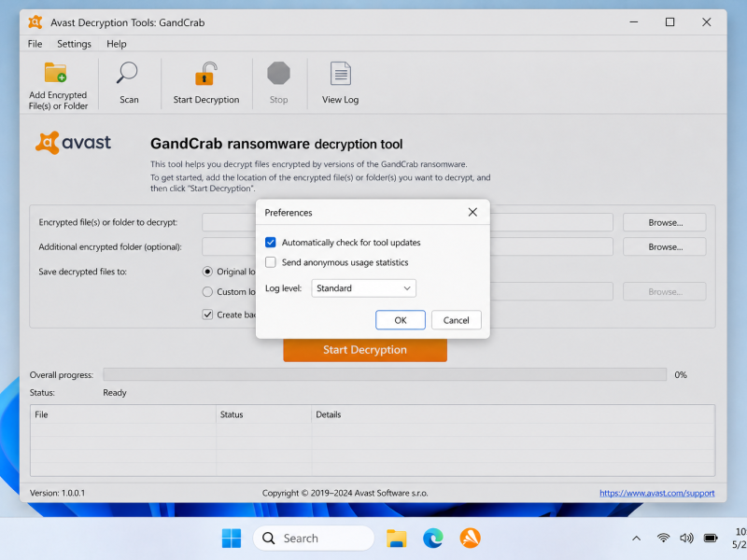Open the File menu
This screenshot has width=747, height=560.
coord(35,44)
